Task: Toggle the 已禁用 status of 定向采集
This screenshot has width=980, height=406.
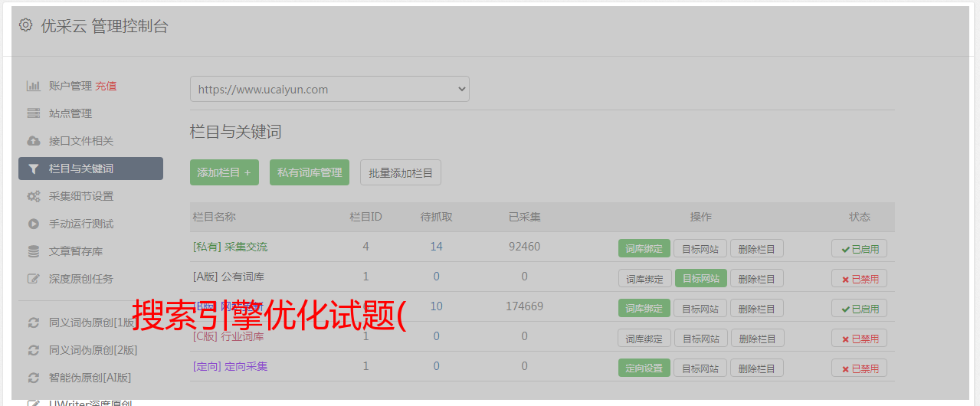Action: (860, 368)
